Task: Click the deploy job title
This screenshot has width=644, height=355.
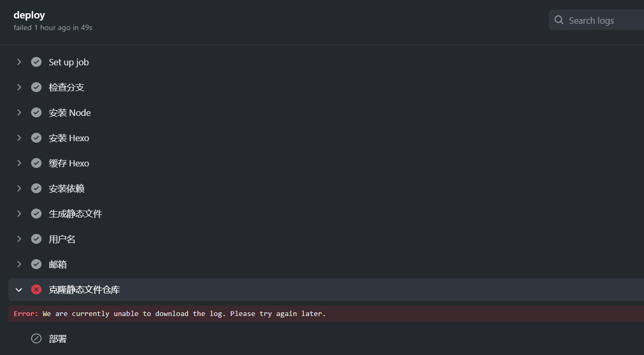Action: click(x=29, y=15)
